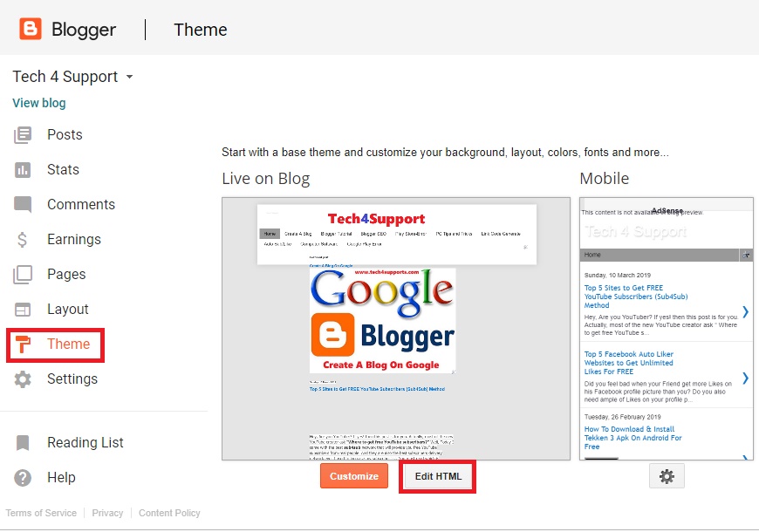Open the Help menu item
This screenshot has height=532, width=759.
(61, 477)
